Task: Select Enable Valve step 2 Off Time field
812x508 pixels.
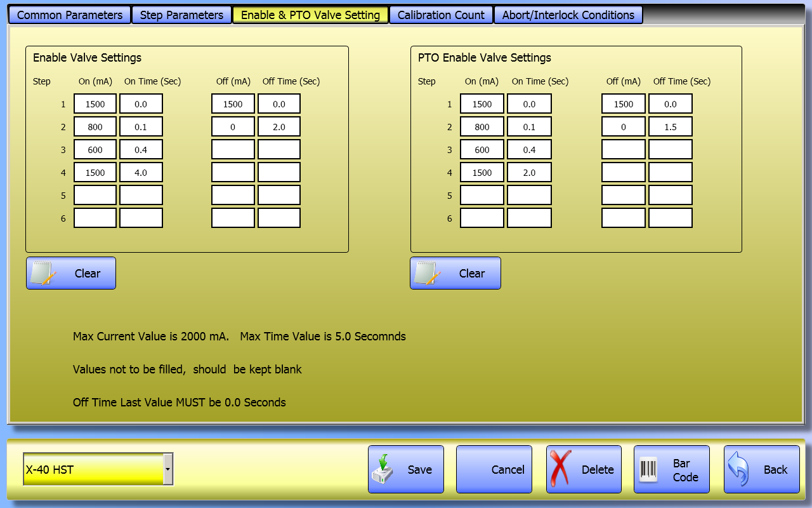Action: (279, 127)
